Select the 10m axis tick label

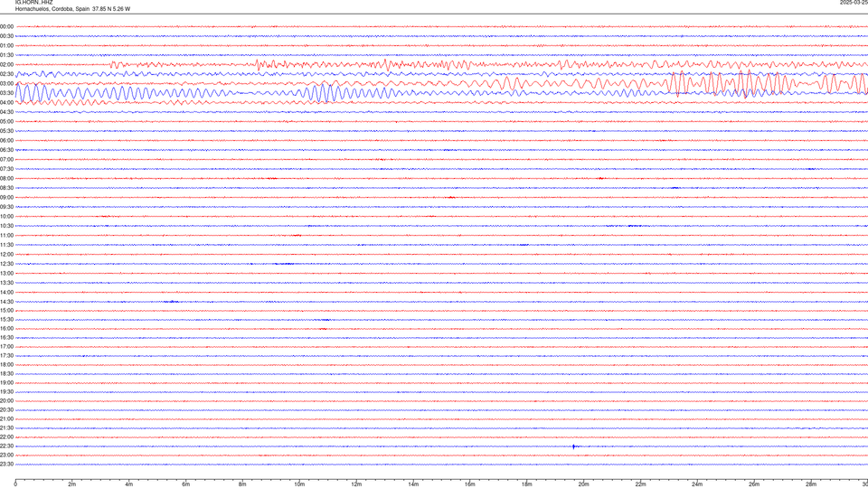[x=299, y=484]
